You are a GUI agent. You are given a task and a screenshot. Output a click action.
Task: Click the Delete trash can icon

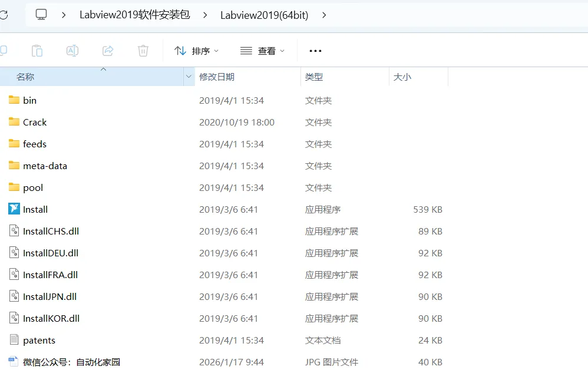[x=143, y=51]
